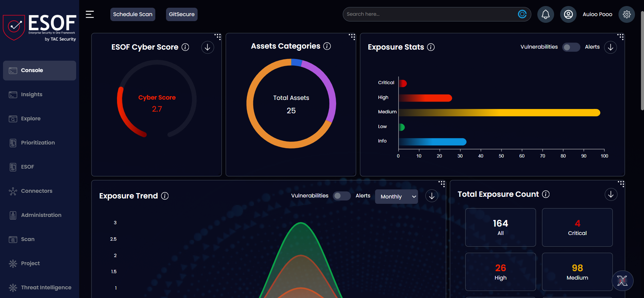Click the Search here input field
This screenshot has width=644, height=298.
coord(429,14)
